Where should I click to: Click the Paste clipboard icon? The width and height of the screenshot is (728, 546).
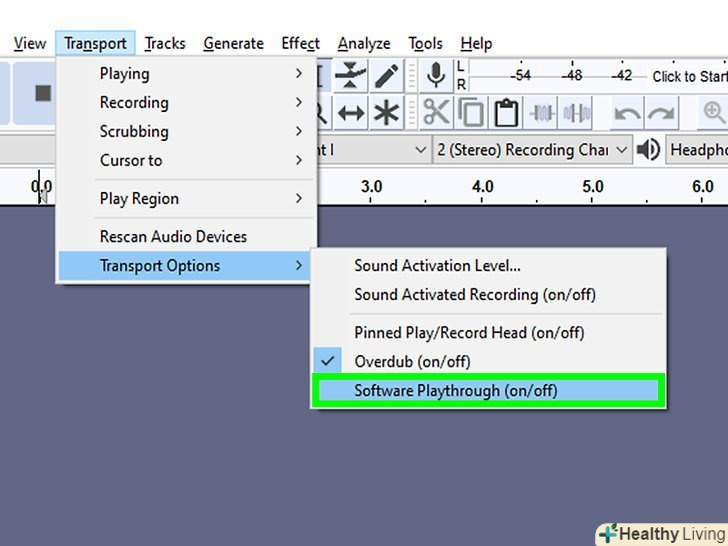point(506,112)
